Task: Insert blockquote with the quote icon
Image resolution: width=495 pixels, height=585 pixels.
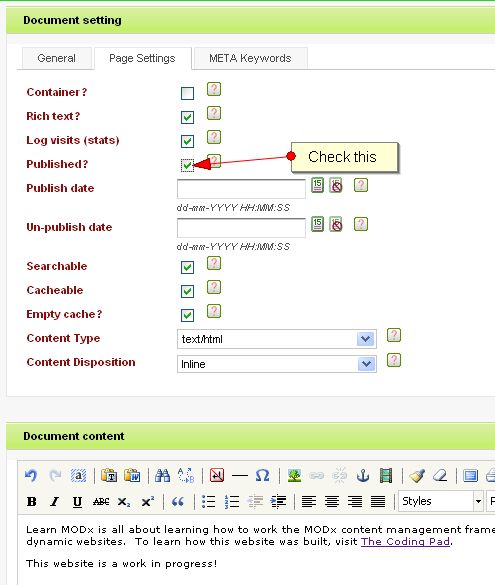Action: [178, 502]
